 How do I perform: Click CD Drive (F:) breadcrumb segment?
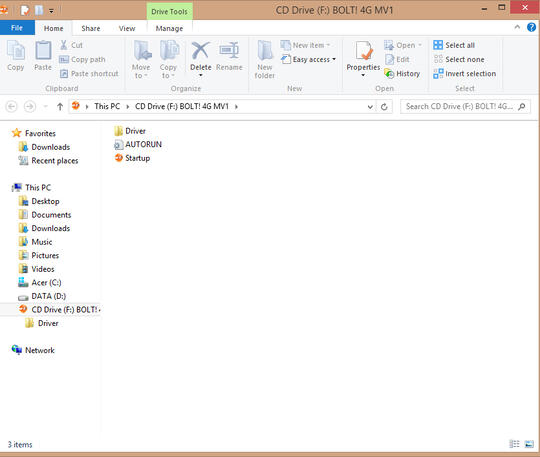pos(182,106)
